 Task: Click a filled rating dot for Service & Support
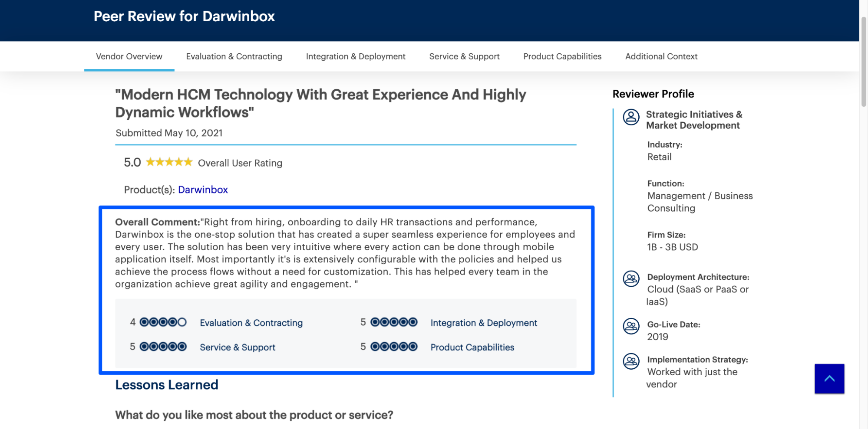coord(145,347)
